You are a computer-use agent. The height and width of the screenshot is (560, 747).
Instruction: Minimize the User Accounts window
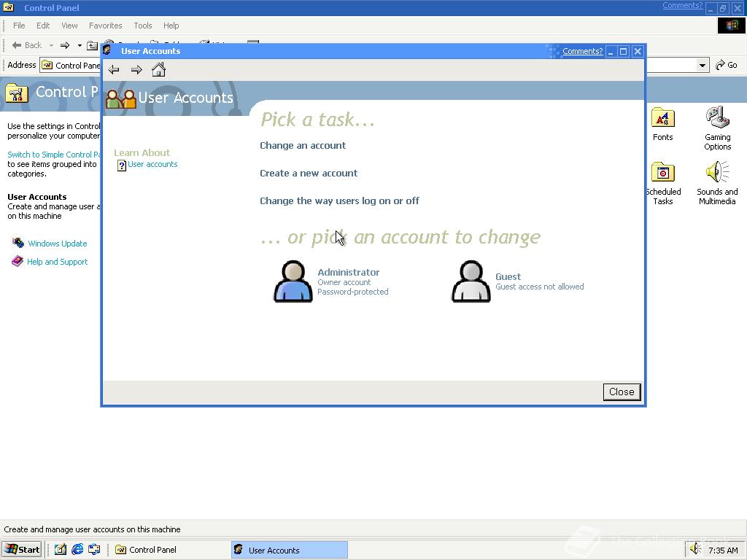(x=611, y=52)
